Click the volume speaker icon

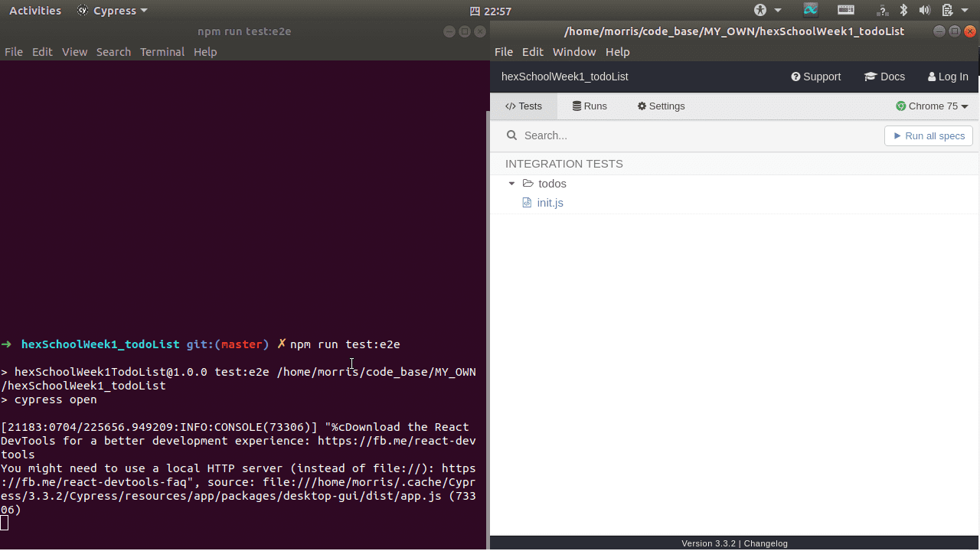[x=924, y=11]
